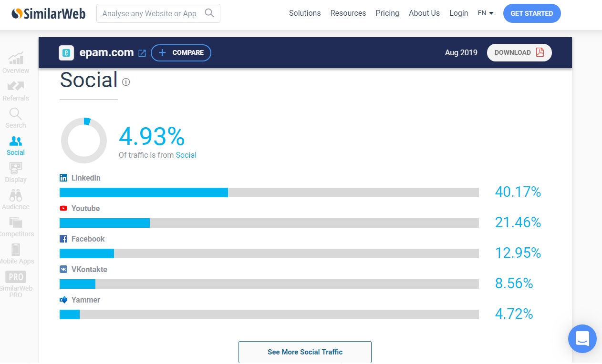
Task: Open the EN language dropdown
Action: 486,13
